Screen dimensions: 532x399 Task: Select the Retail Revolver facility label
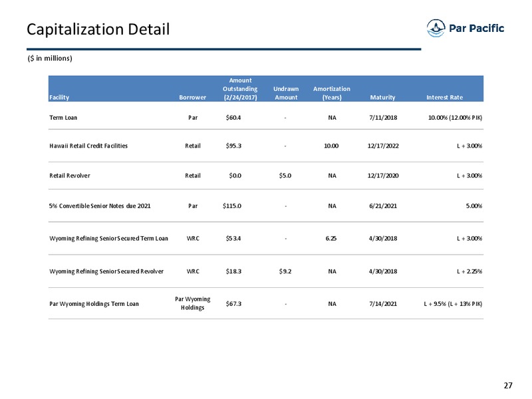tap(70, 176)
